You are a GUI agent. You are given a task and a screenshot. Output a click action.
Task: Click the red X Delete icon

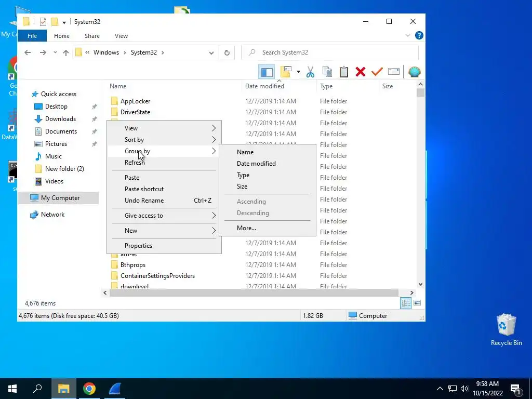point(361,72)
